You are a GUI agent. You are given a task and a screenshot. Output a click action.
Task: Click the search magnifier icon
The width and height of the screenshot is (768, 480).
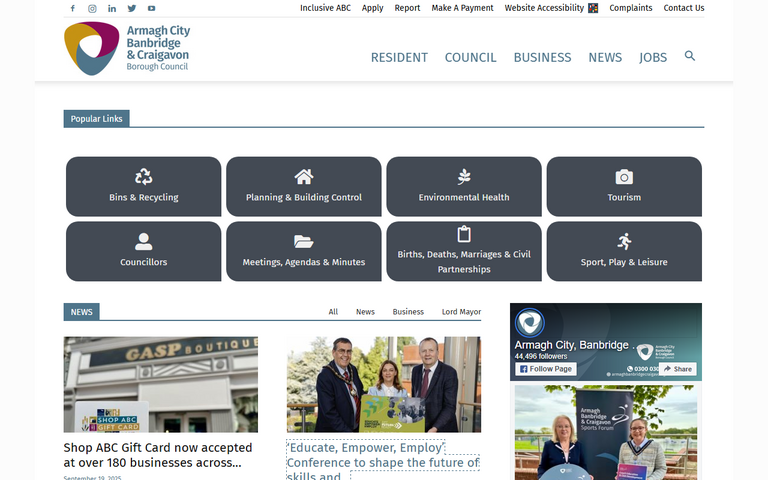coord(689,56)
